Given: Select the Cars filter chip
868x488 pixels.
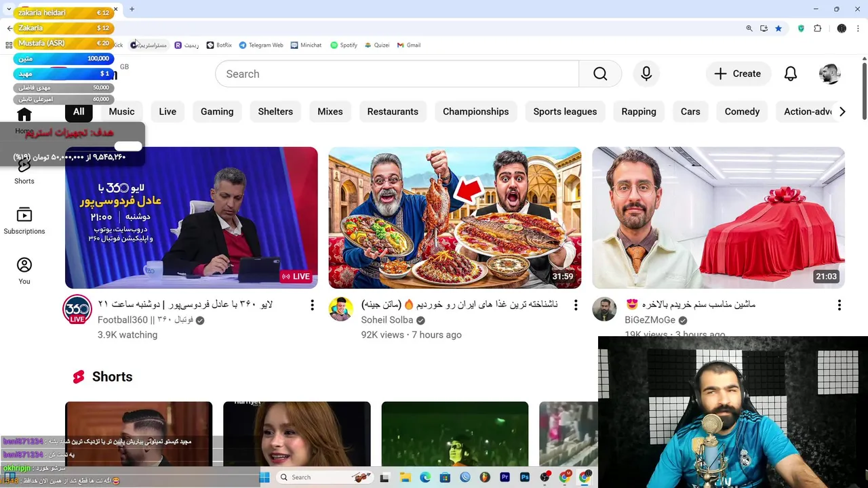Looking at the screenshot, I should pyautogui.click(x=690, y=112).
